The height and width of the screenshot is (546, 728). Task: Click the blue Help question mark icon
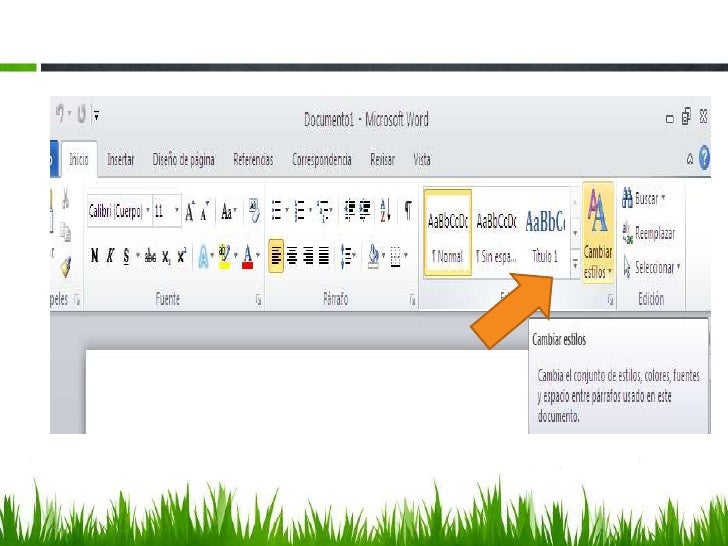pos(704,157)
